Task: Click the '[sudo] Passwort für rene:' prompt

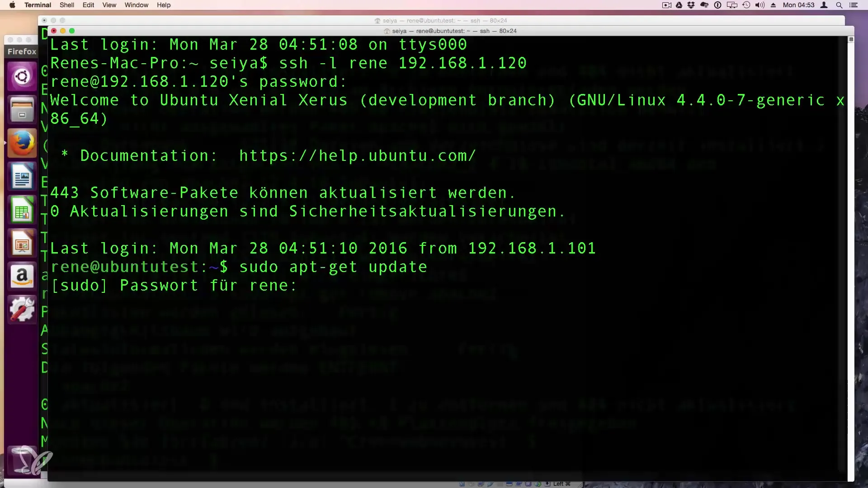Action: tap(174, 285)
